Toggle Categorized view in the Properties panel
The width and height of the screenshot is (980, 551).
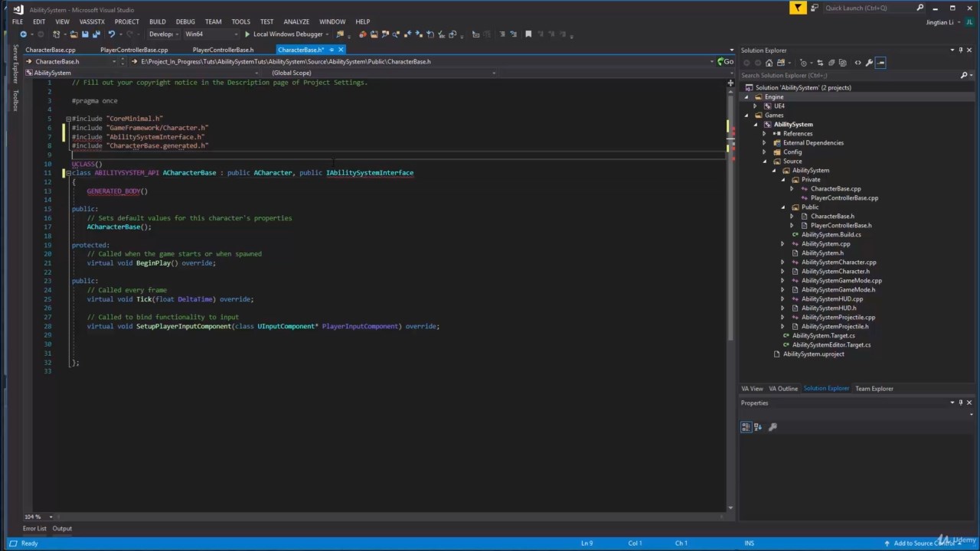[x=746, y=427]
